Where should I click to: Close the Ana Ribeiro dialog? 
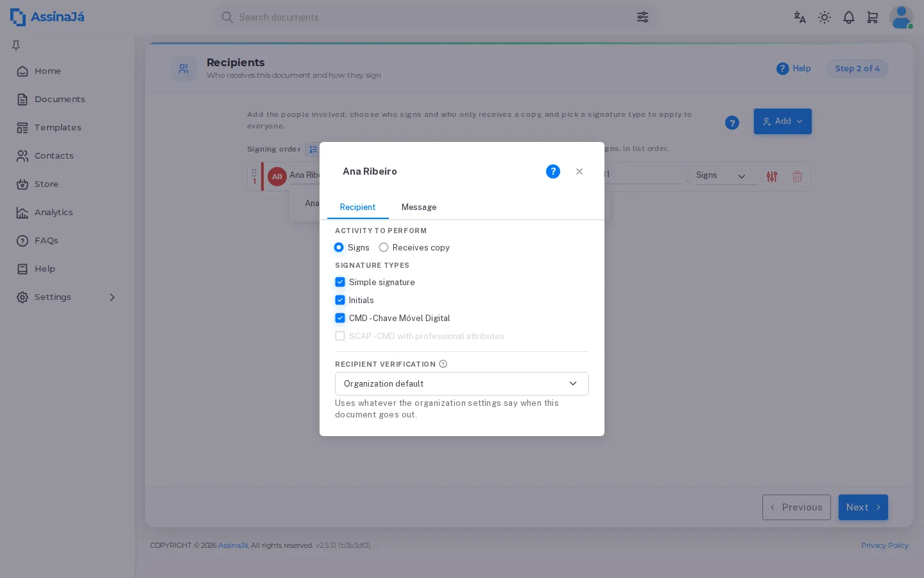point(579,171)
